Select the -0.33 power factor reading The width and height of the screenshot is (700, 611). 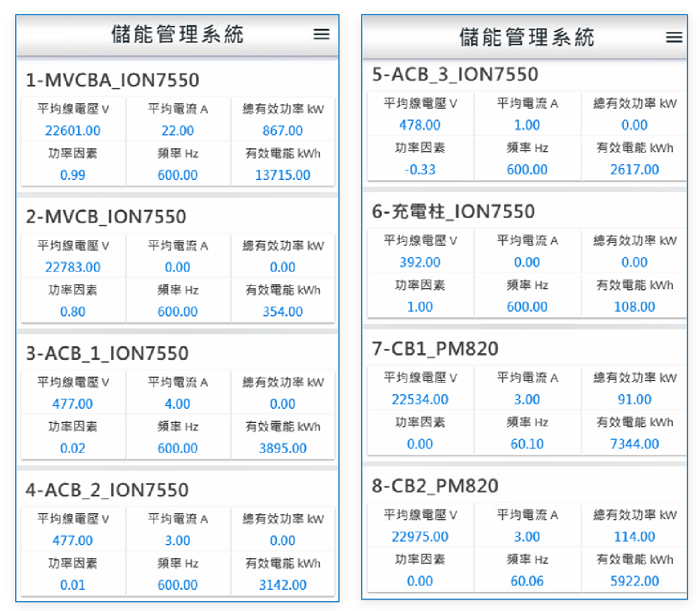420,170
